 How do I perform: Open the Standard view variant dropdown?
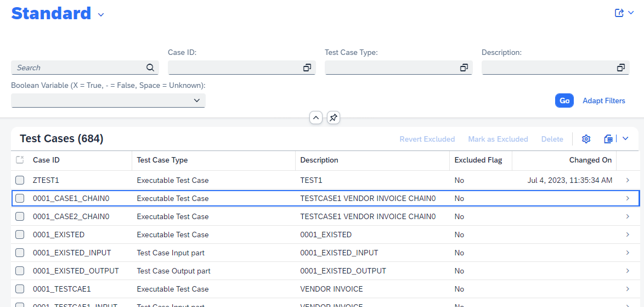click(x=101, y=15)
